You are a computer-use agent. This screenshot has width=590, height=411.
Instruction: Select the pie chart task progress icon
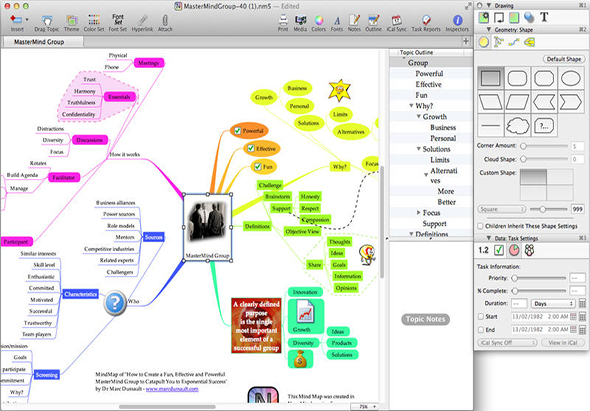(514, 250)
